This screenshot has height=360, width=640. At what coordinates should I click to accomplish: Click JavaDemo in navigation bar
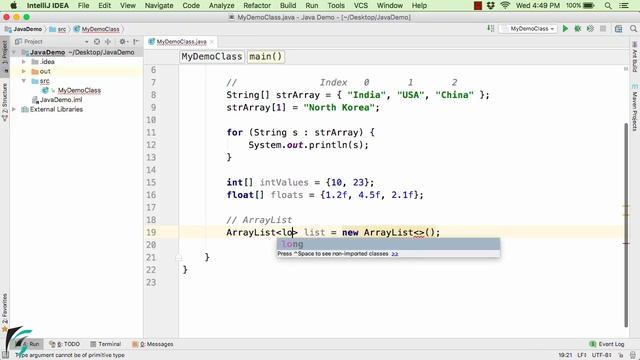(24, 29)
